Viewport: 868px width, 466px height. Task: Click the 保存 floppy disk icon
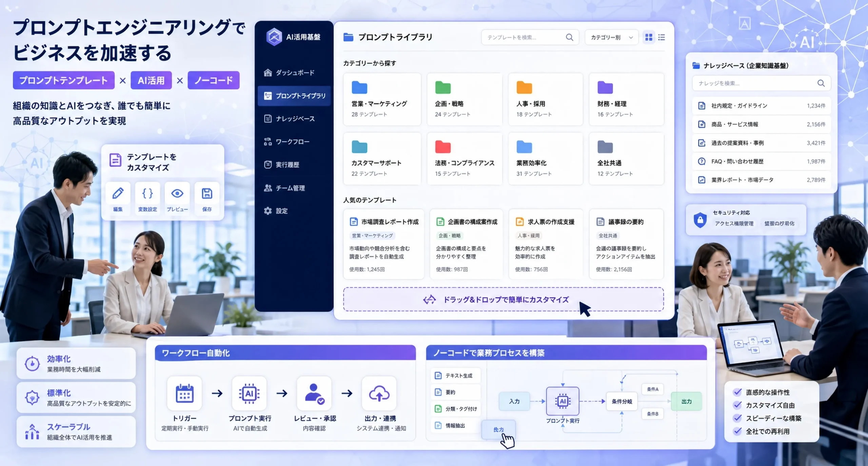coord(207,193)
